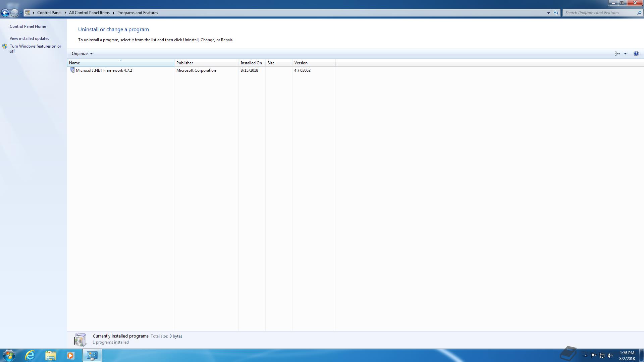
Task: Launch Windows Media Player from taskbar
Action: click(70, 355)
